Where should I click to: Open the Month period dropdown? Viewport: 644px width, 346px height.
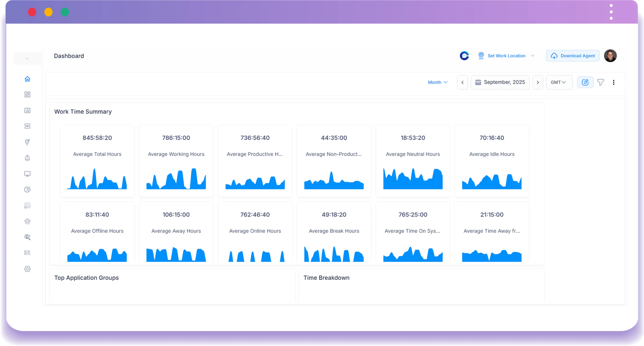tap(438, 82)
